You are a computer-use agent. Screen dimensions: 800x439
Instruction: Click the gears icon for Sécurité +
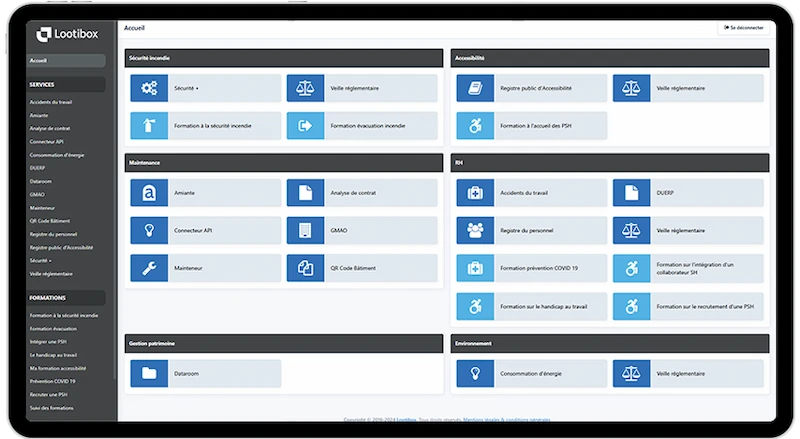coord(149,88)
